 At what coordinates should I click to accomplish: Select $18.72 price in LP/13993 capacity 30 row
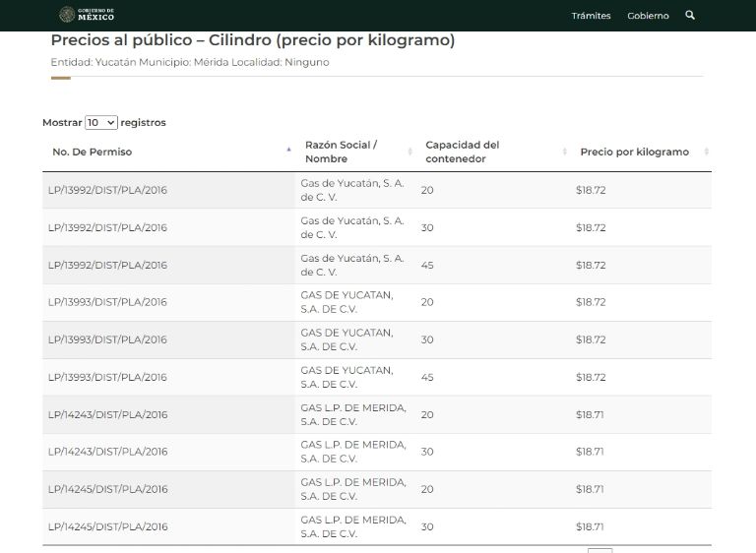[x=591, y=339]
